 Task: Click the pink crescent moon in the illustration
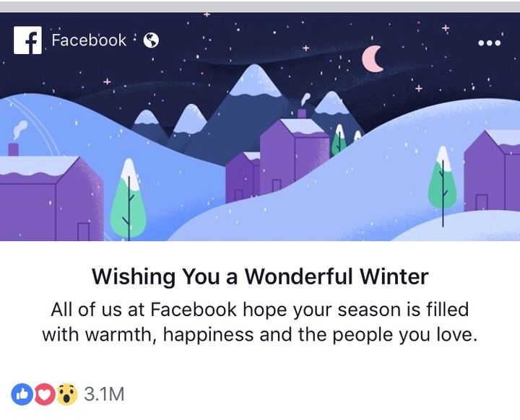373,59
